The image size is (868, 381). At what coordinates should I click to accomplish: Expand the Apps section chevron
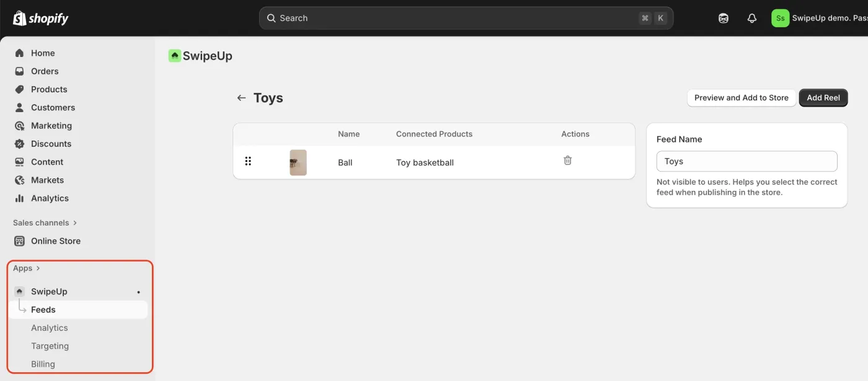click(38, 268)
